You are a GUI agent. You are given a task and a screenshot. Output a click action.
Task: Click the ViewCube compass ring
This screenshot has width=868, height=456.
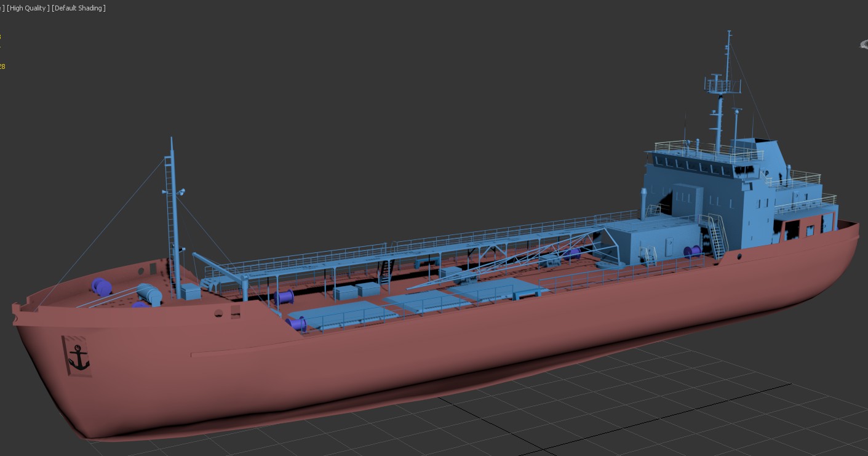click(863, 44)
